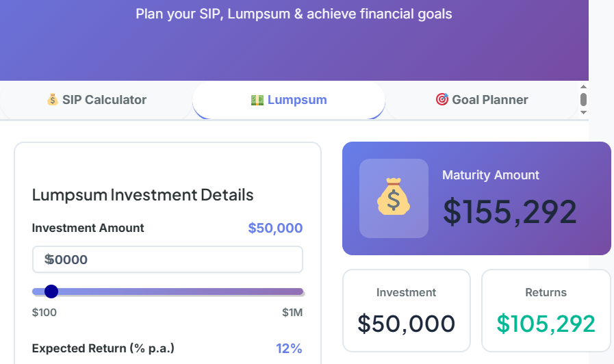Image resolution: width=614 pixels, height=364 pixels.
Task: Click the dollar sign prefix in the amount field
Action: pyautogui.click(x=48, y=259)
